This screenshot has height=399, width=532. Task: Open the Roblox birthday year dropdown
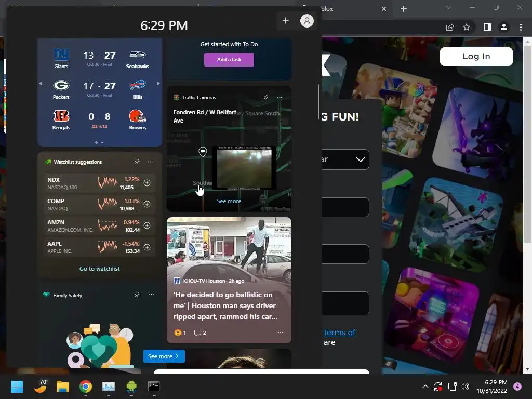(x=345, y=159)
